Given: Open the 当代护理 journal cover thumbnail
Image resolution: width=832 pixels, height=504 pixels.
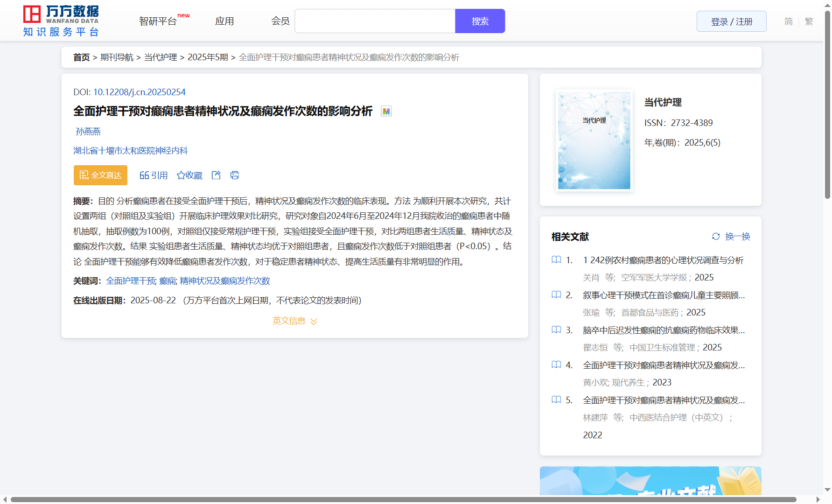Looking at the screenshot, I should click(x=594, y=140).
